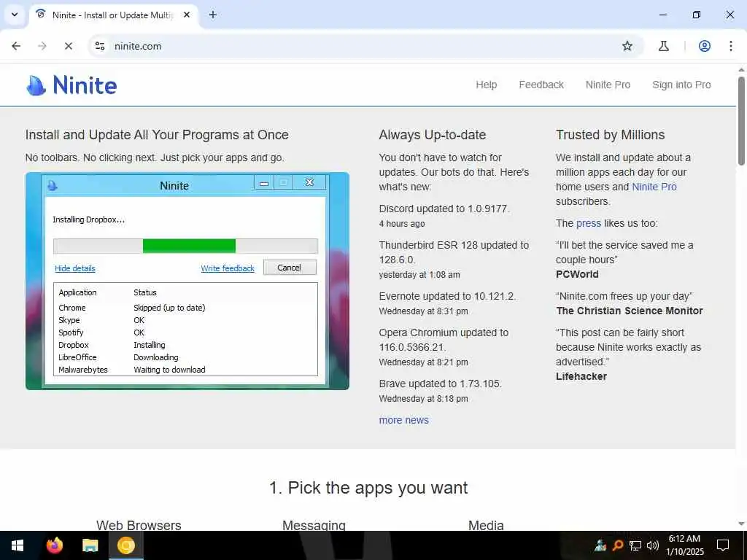Click the user figure tray icon
747x560 pixels.
coord(600,545)
